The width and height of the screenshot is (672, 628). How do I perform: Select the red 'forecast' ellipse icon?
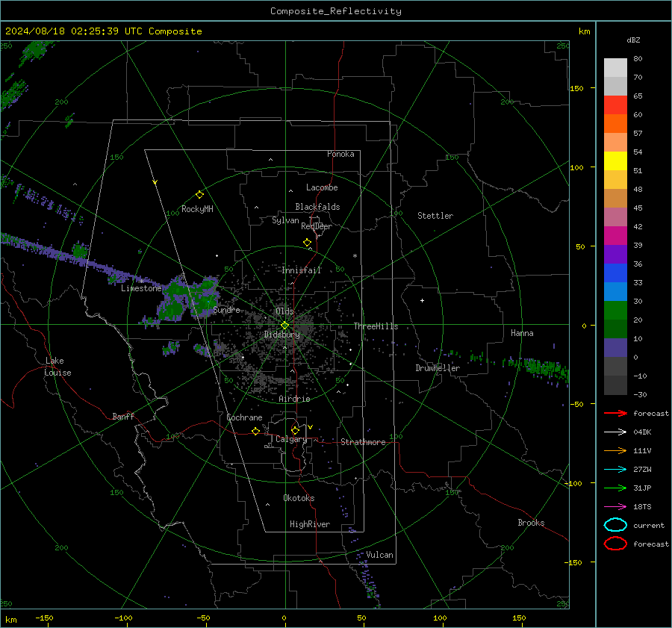pyautogui.click(x=615, y=544)
